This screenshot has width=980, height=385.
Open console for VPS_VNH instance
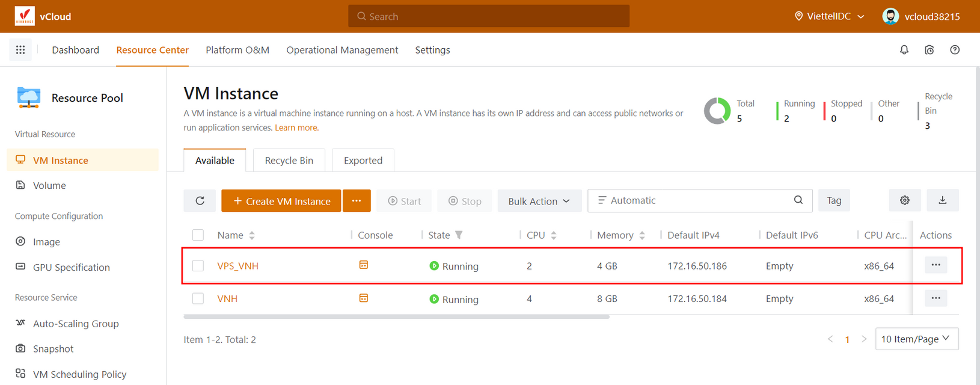point(363,265)
